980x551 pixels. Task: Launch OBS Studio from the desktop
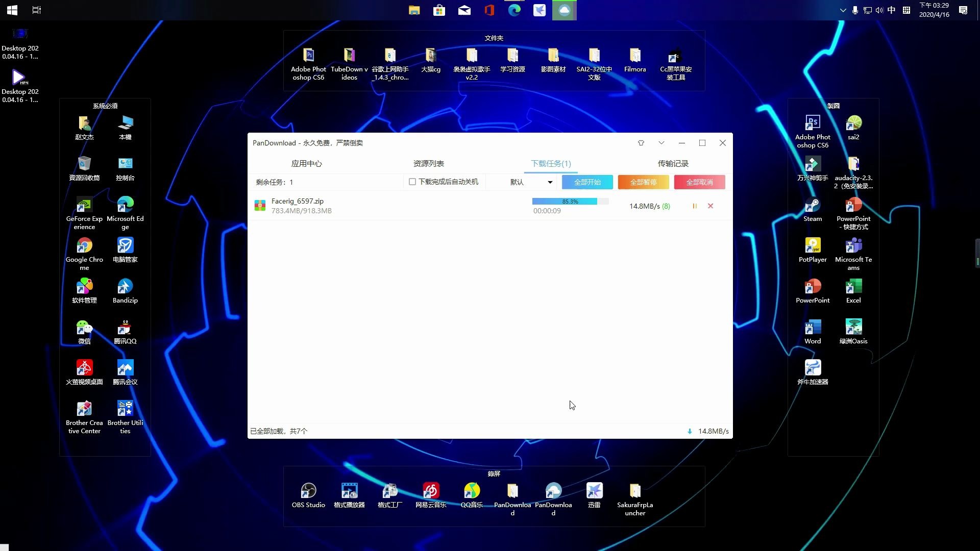pyautogui.click(x=308, y=492)
